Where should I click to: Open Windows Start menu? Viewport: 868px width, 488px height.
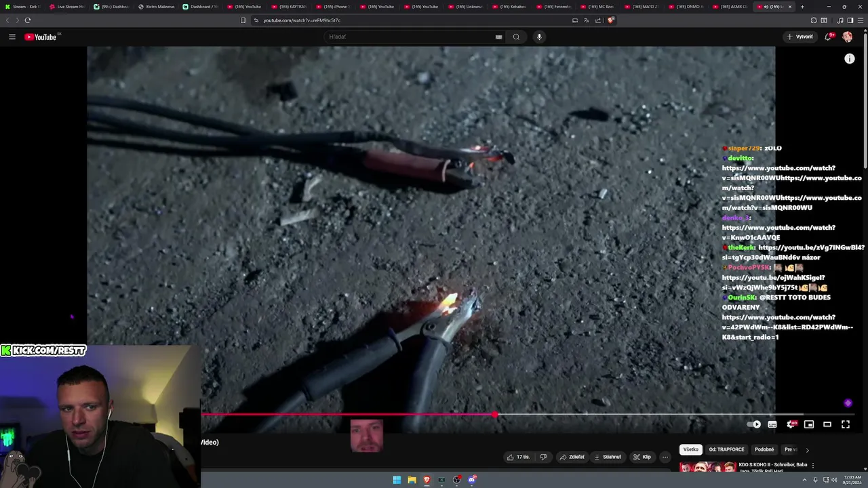point(397,480)
